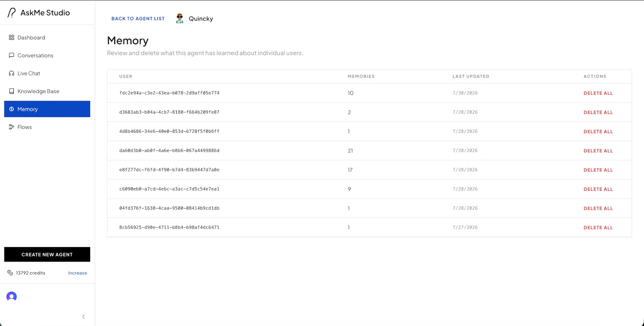This screenshot has width=644, height=326.
Task: Click memory count 9 for c6090eb0
Action: [349, 189]
